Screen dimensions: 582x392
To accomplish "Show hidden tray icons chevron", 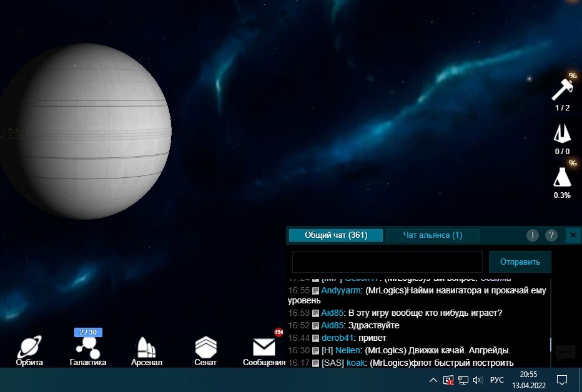I will [433, 380].
